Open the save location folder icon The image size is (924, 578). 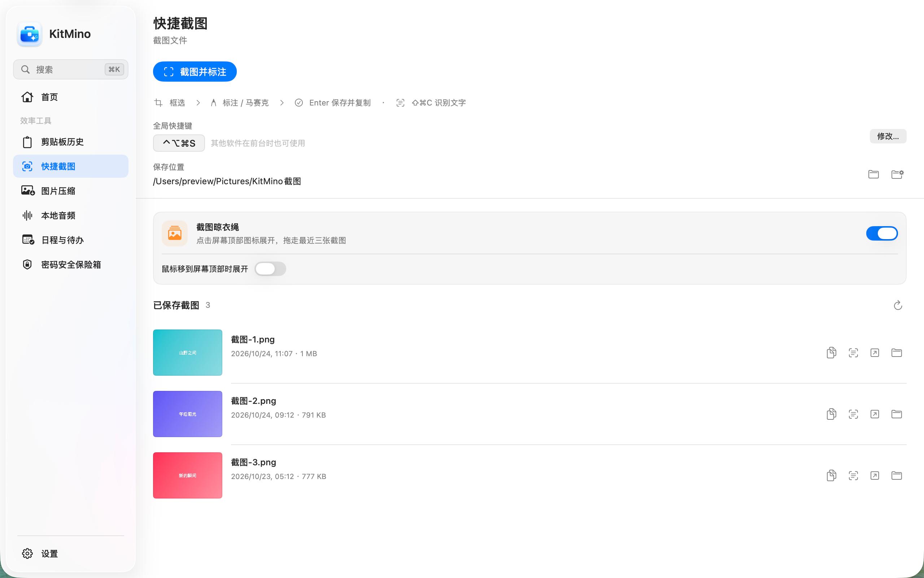click(873, 174)
